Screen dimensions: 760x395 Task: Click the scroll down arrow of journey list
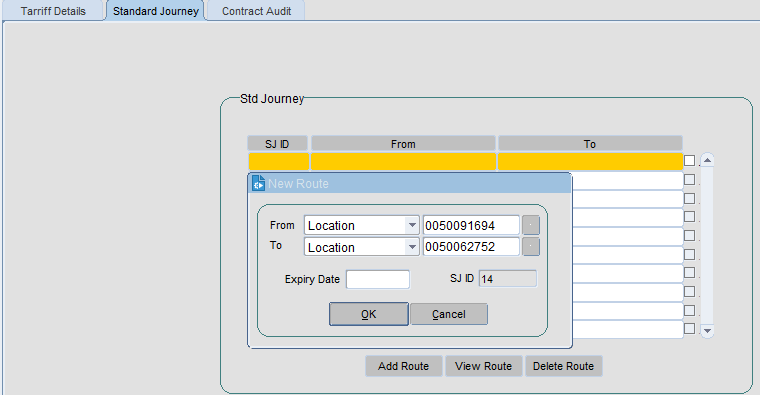(707, 331)
